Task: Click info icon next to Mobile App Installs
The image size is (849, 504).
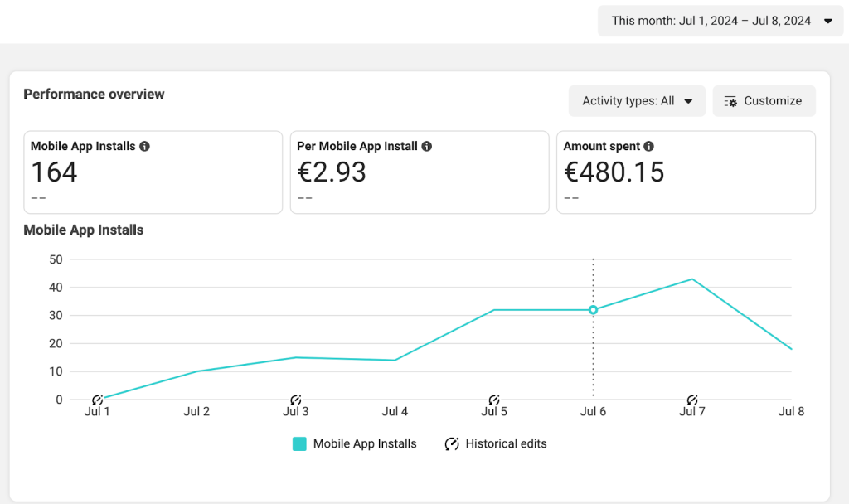Action: tap(145, 147)
